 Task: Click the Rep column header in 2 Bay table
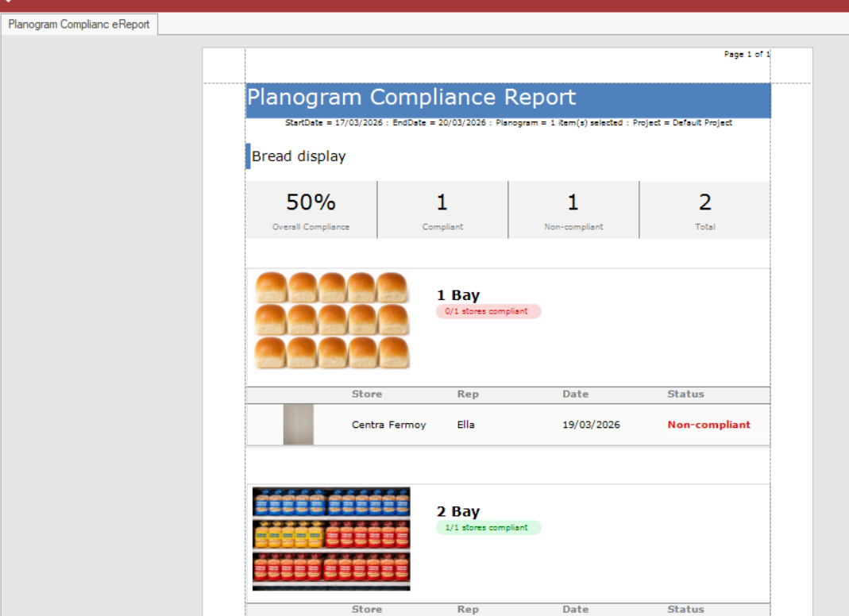468,610
